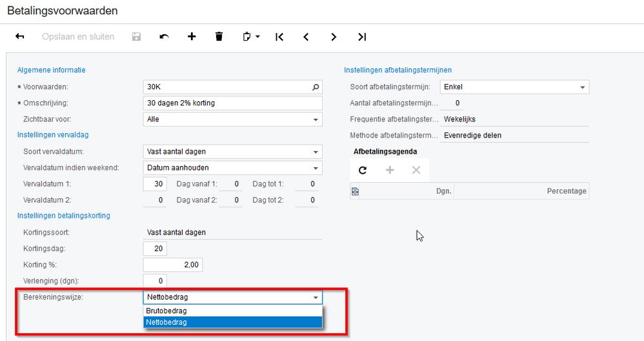
Task: Go to first record
Action: [279, 37]
